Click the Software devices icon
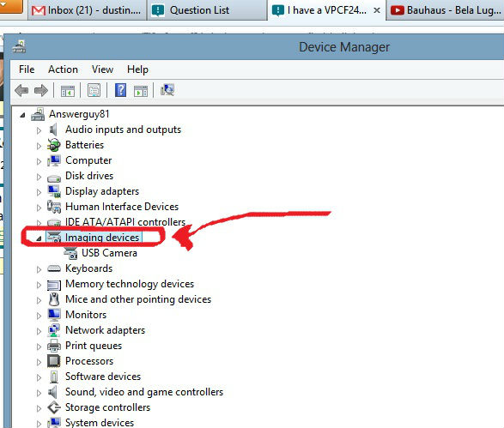This screenshot has width=504, height=428. [54, 377]
